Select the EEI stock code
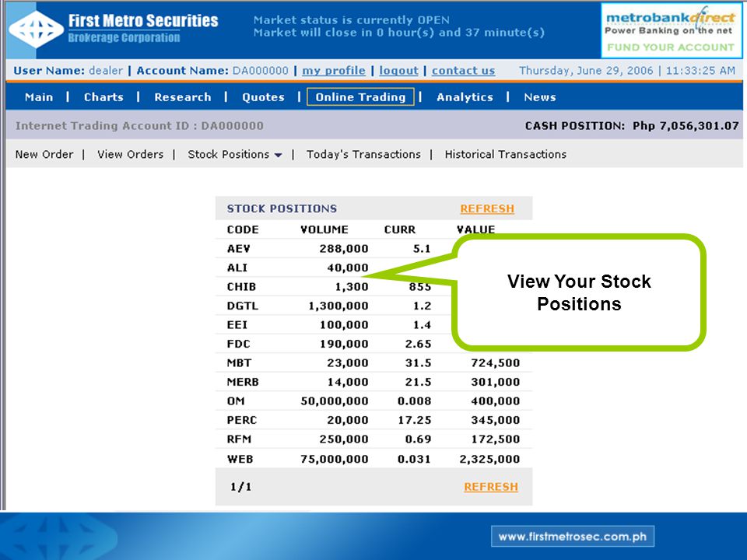The width and height of the screenshot is (747, 560). pos(237,325)
